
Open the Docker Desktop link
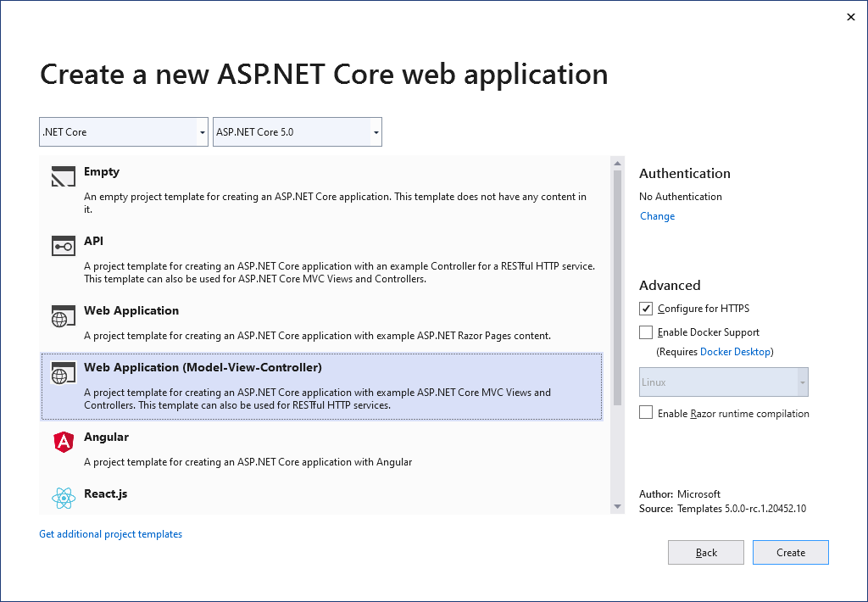736,351
